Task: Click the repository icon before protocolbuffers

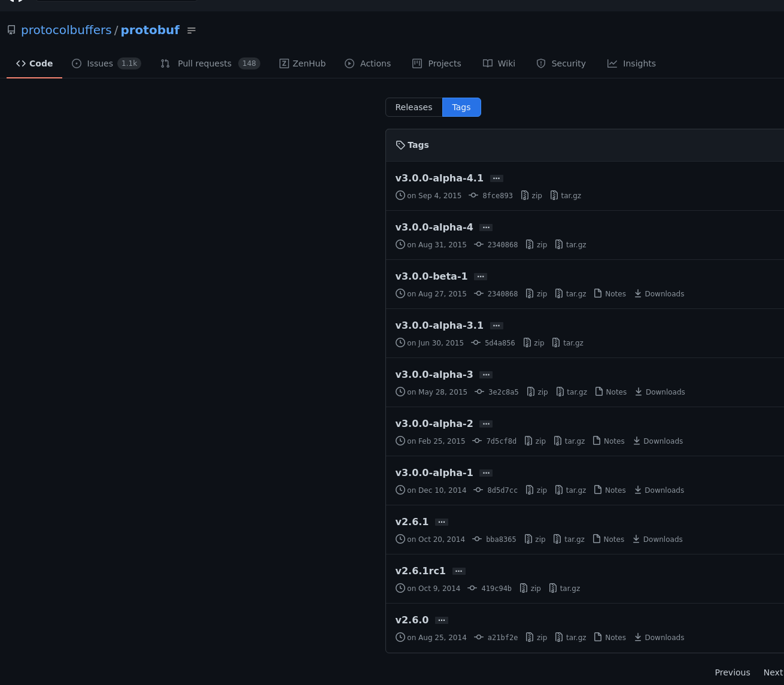Action: click(11, 30)
